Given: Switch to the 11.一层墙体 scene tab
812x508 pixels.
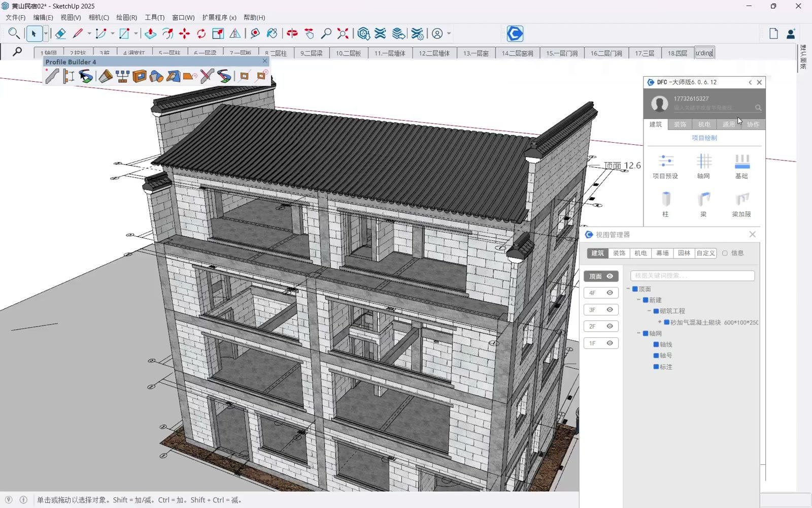Looking at the screenshot, I should [390, 53].
